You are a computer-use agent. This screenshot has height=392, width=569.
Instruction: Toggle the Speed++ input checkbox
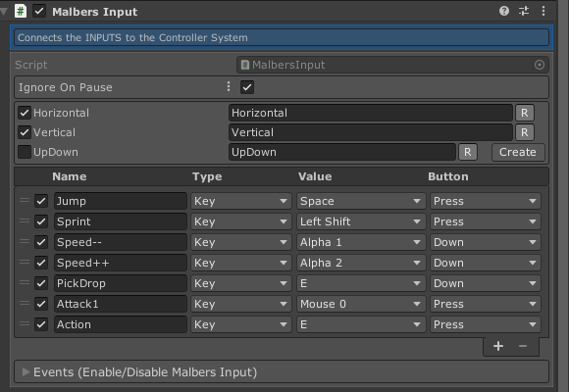tap(41, 263)
